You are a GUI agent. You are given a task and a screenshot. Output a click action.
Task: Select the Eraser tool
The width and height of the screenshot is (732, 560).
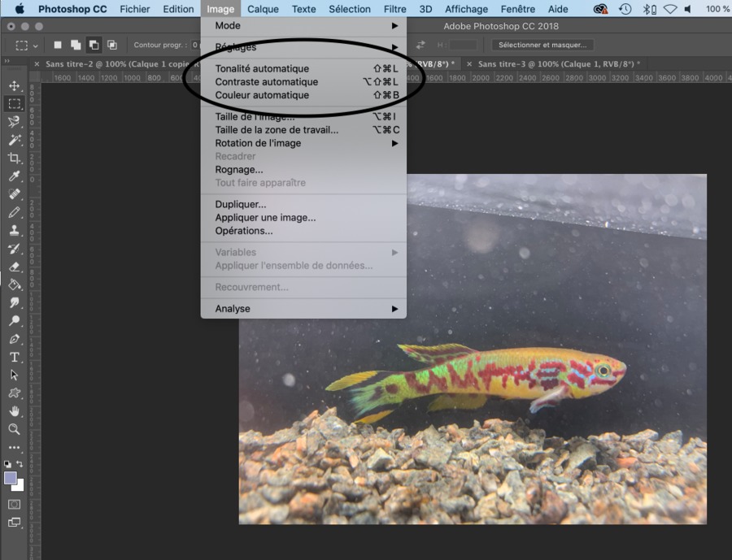click(14, 267)
